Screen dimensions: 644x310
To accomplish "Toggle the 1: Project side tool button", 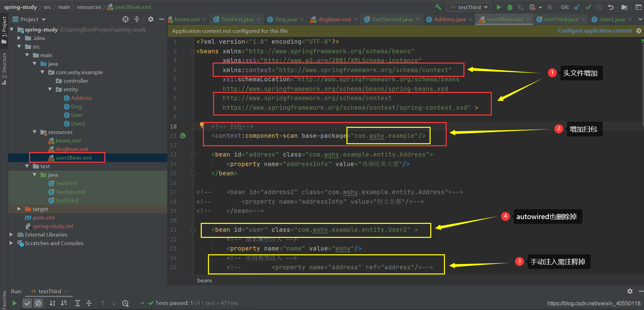I will (4, 30).
